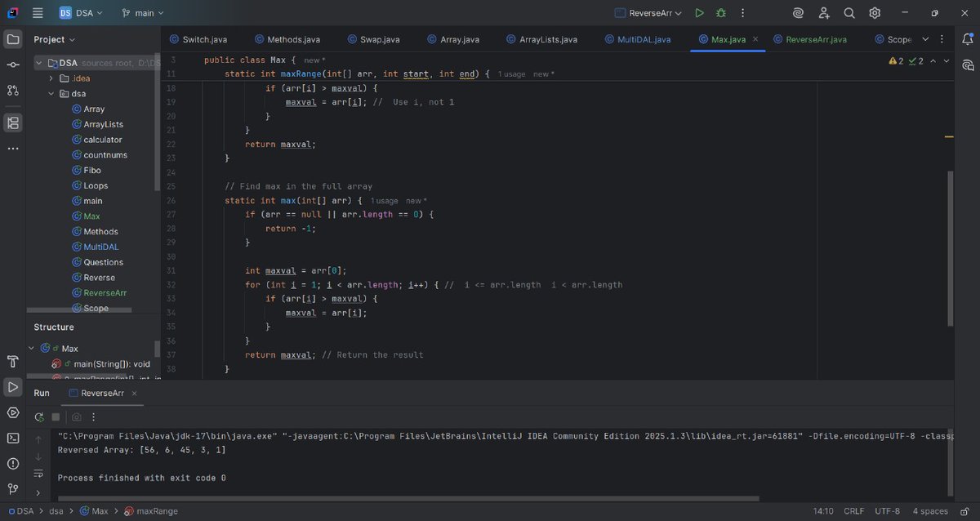Close ReverseArr run tab
The image size is (980, 521).
pos(134,394)
